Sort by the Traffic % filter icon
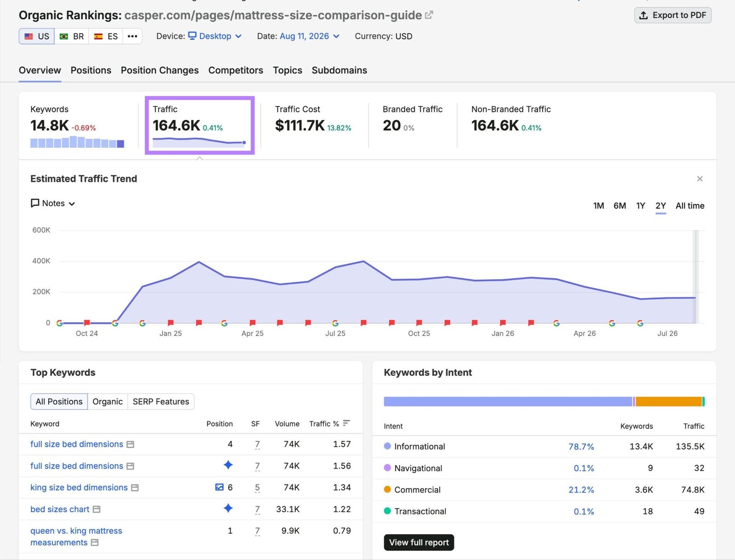This screenshot has width=735, height=560. [346, 423]
